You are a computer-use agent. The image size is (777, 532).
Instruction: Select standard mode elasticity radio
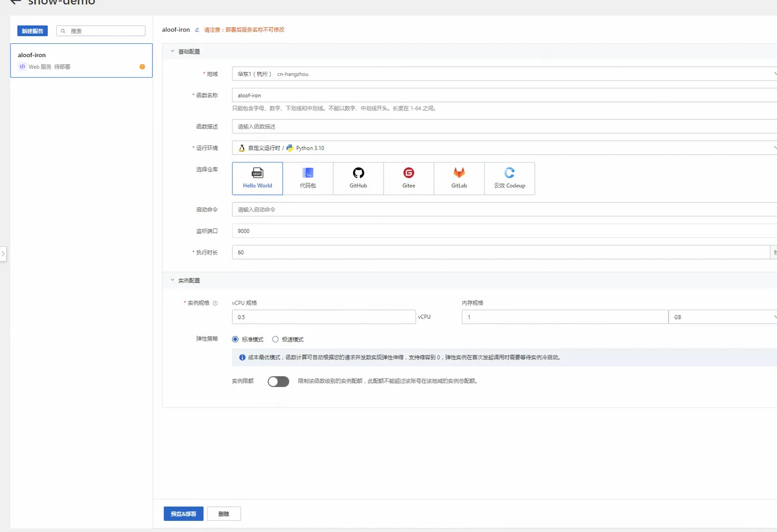[235, 340]
